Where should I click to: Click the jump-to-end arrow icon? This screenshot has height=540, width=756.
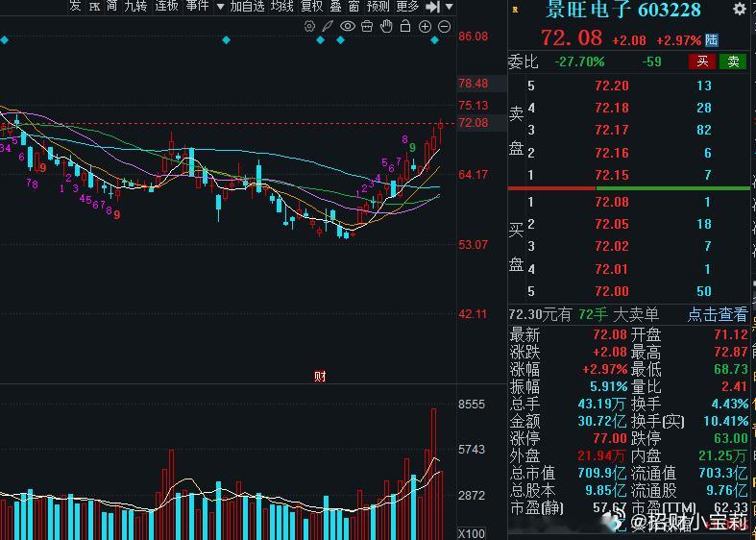[x=433, y=7]
